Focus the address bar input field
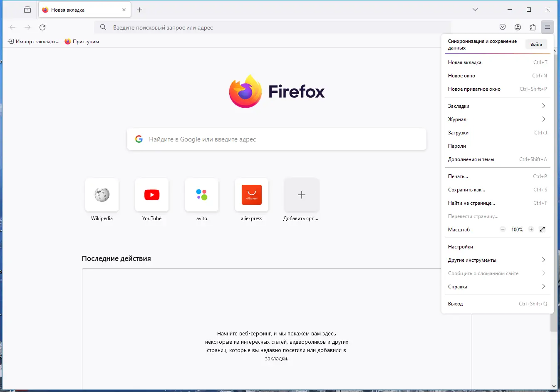Viewport: 560px width, 392px height. [273, 27]
